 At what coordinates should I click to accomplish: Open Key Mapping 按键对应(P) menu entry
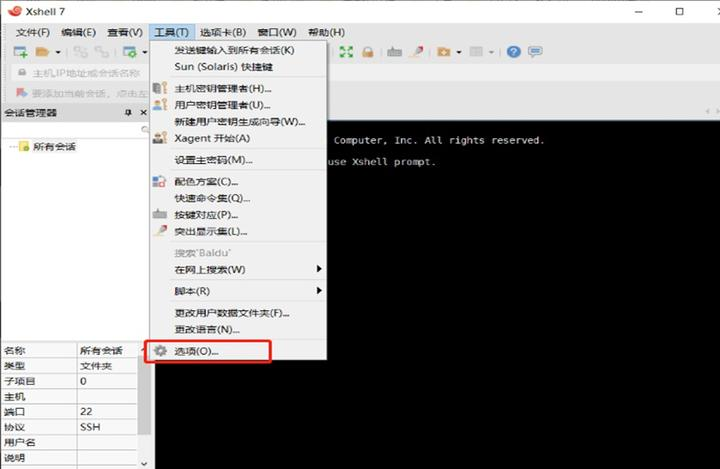coord(238,215)
